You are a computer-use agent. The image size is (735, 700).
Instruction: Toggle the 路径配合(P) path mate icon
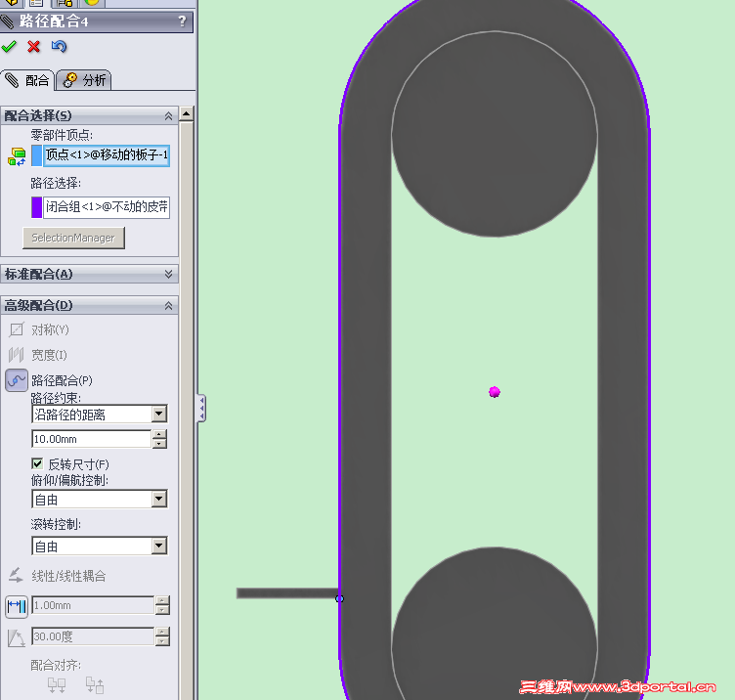click(17, 380)
